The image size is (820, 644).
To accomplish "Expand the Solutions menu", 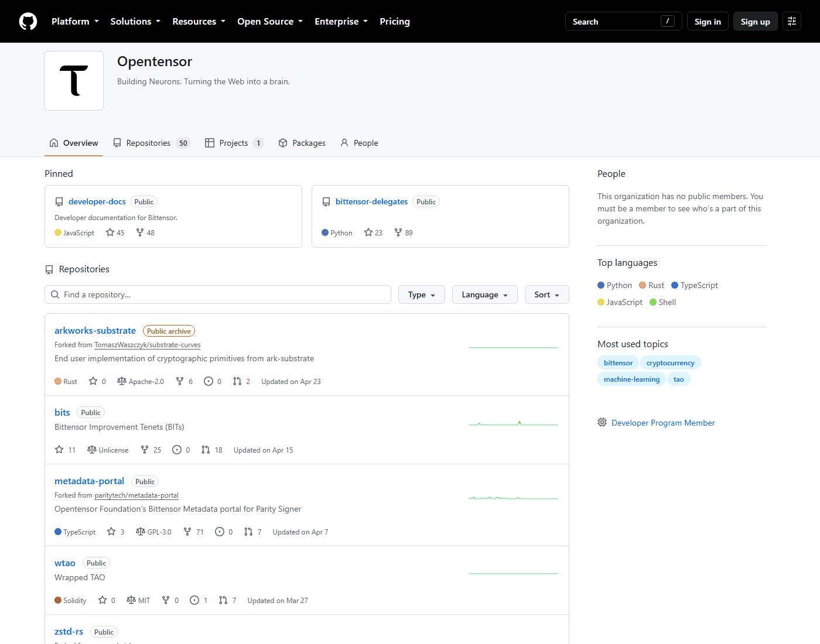I will click(x=135, y=22).
